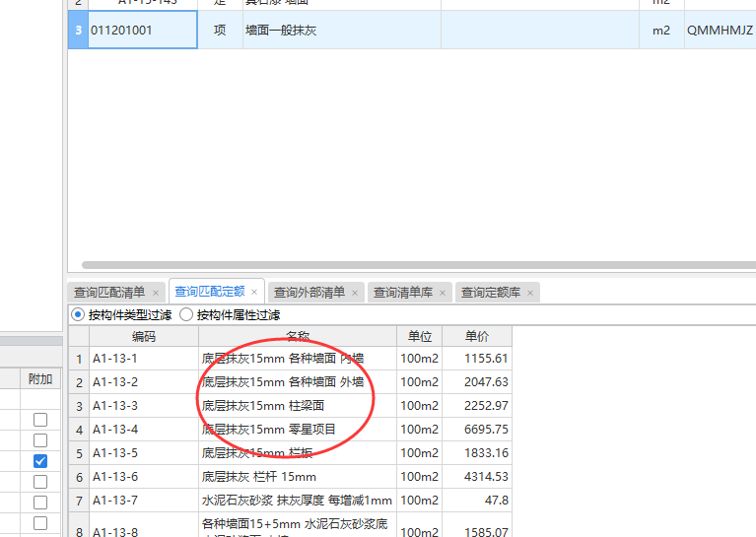Select quota code A1-13-4
The width and height of the screenshot is (756, 537).
(x=144, y=429)
